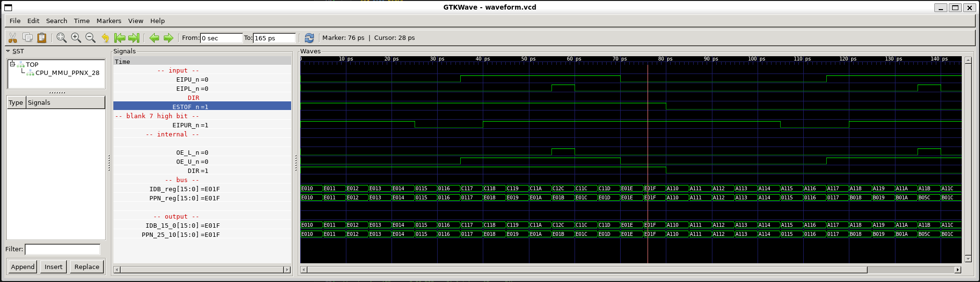
Task: Select the '-- output --' comment row
Action: [x=202, y=217]
